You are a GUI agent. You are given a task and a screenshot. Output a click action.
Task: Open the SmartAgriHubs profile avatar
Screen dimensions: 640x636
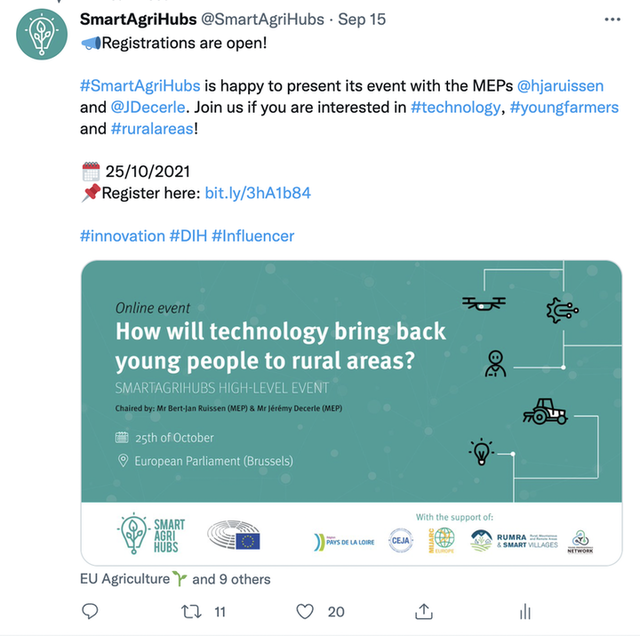click(x=42, y=34)
